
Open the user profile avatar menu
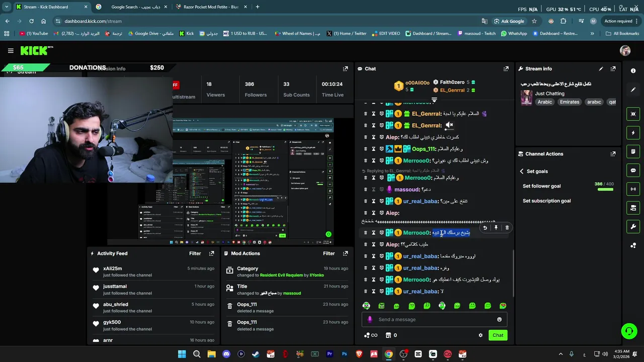(625, 50)
